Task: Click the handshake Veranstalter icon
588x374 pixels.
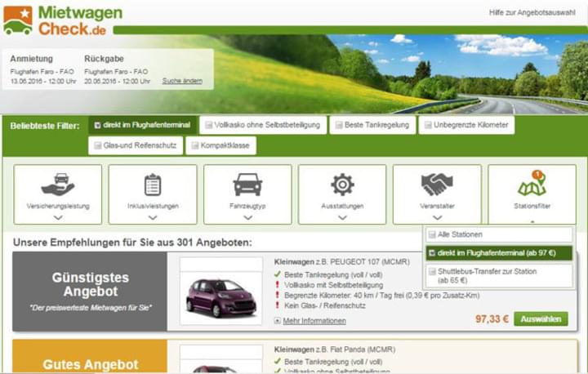Action: click(x=437, y=185)
